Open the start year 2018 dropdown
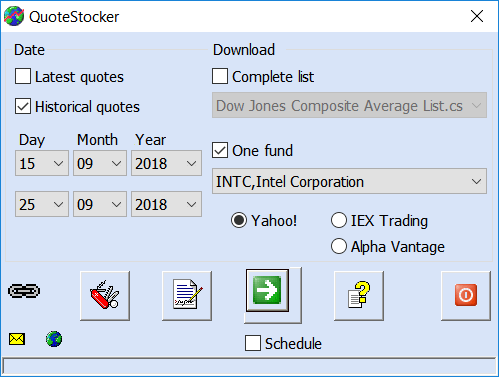The width and height of the screenshot is (499, 377). [x=166, y=163]
